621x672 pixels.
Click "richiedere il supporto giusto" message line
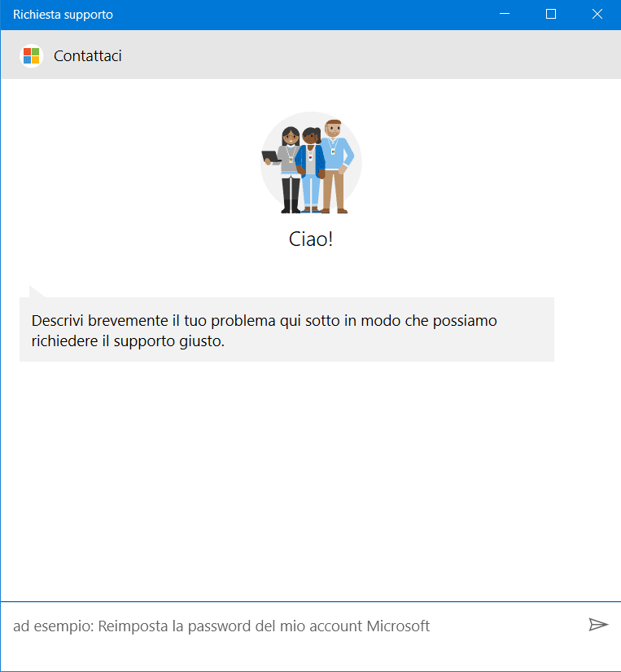coord(128,341)
